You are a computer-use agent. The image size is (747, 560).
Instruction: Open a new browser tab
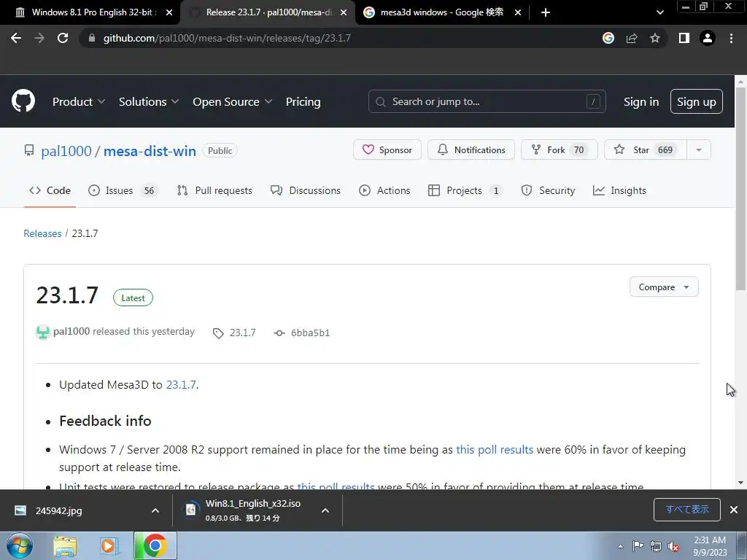tap(546, 12)
